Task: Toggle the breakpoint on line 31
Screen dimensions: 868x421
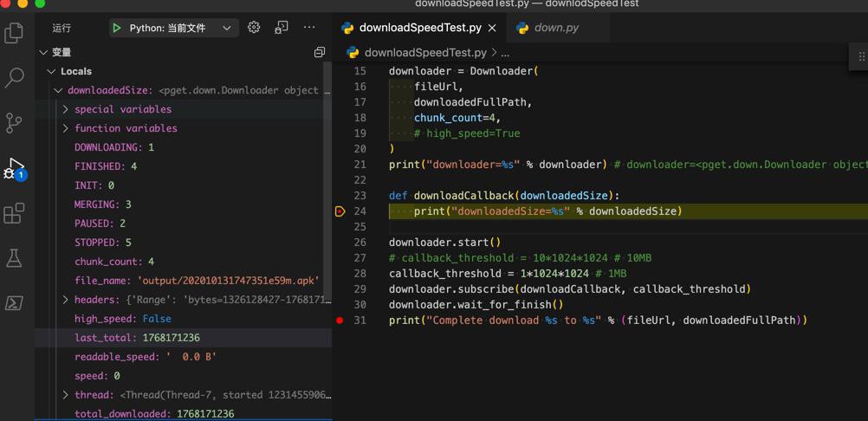Action: 340,321
